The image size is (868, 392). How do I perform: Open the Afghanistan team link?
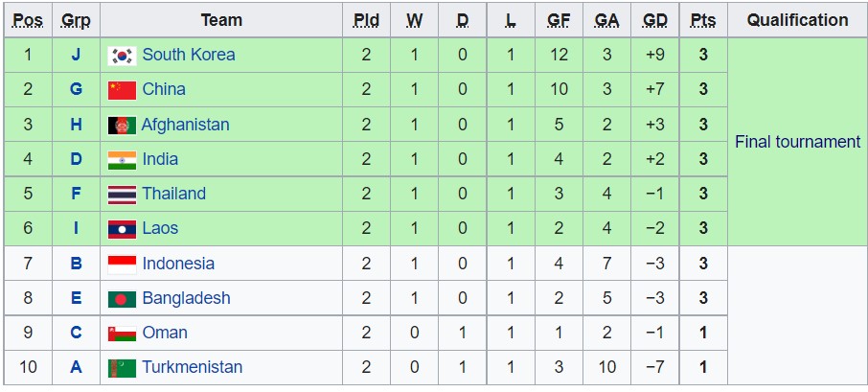(x=185, y=125)
